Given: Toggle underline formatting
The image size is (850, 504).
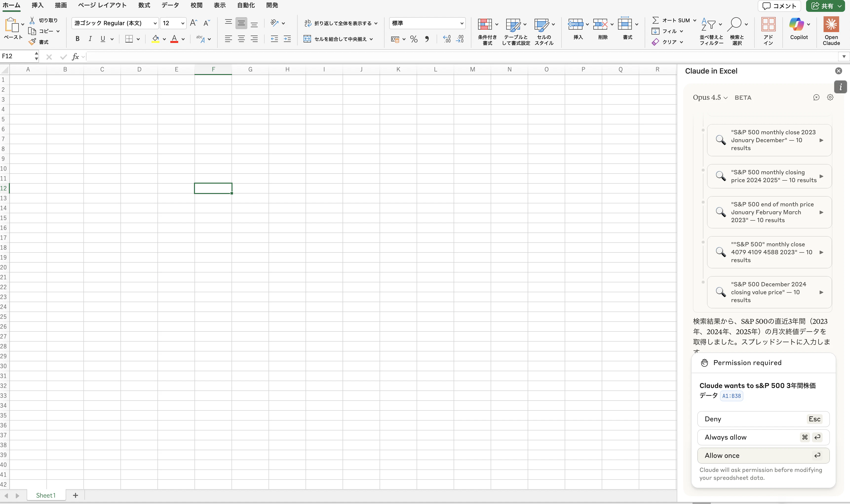Looking at the screenshot, I should [103, 39].
